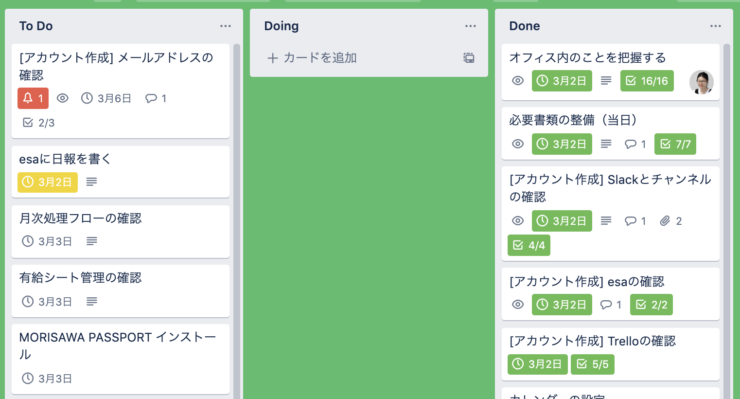Create card from template in Doing list
This screenshot has width=740, height=399.
click(x=469, y=58)
